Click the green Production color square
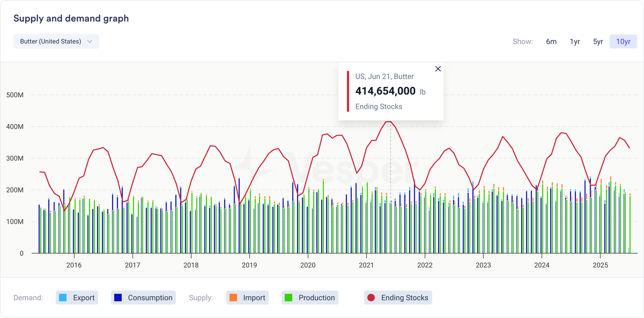This screenshot has width=644, height=318. (288, 298)
